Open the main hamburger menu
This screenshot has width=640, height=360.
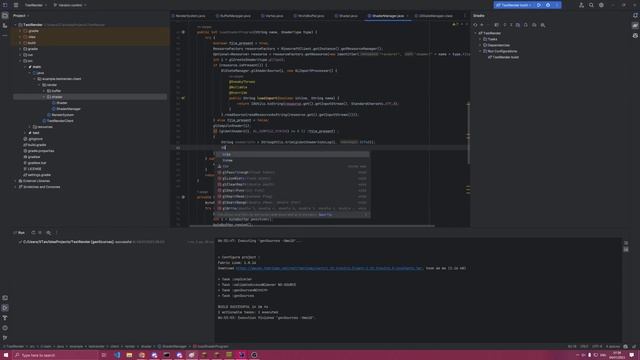[x=16, y=5]
